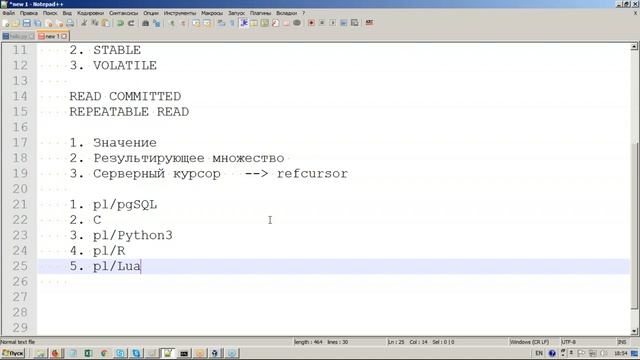Open the Правка menu

click(x=29, y=13)
